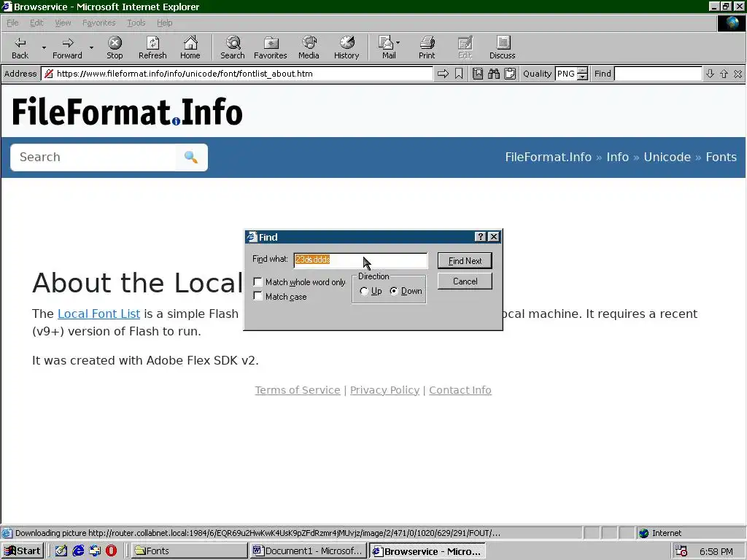Click the Discuss toolbar icon

(x=502, y=48)
